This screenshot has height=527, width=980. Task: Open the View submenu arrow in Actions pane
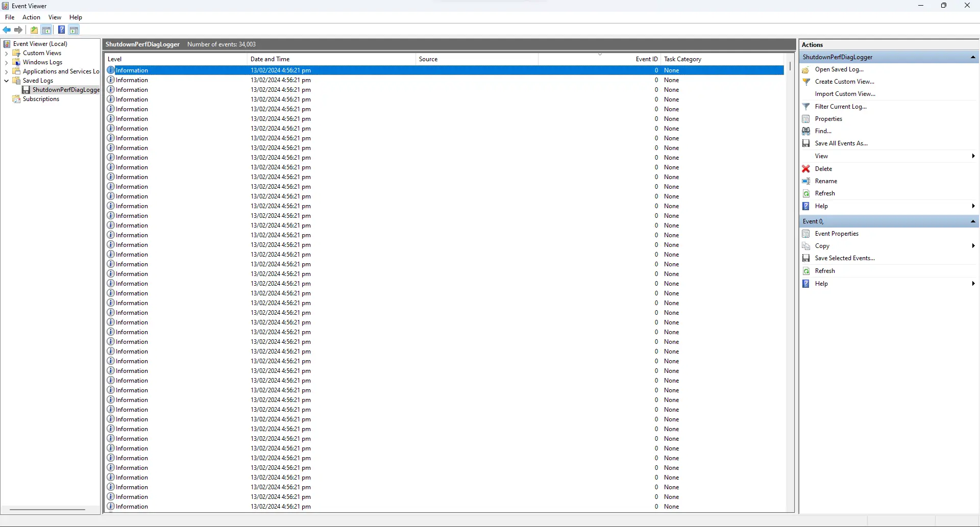(973, 156)
